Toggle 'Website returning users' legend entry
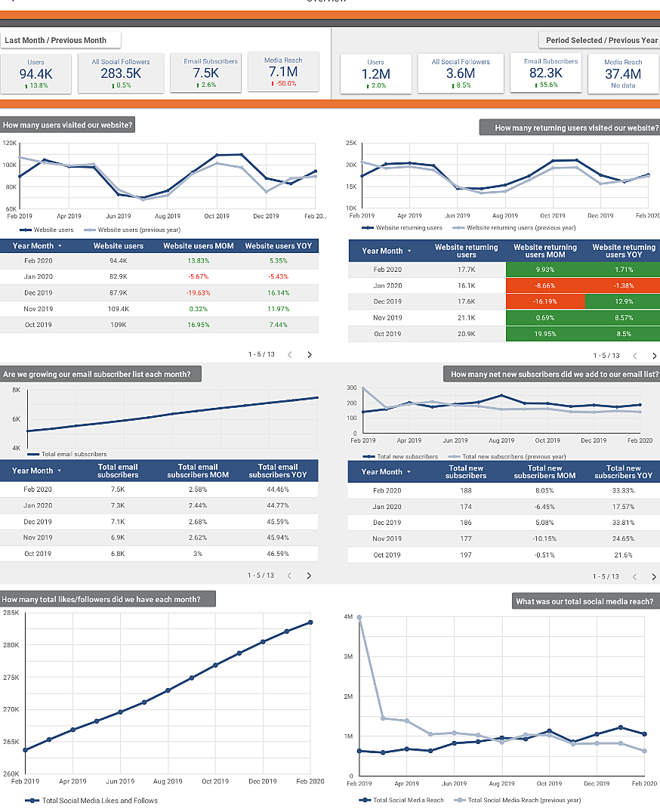 (409, 227)
